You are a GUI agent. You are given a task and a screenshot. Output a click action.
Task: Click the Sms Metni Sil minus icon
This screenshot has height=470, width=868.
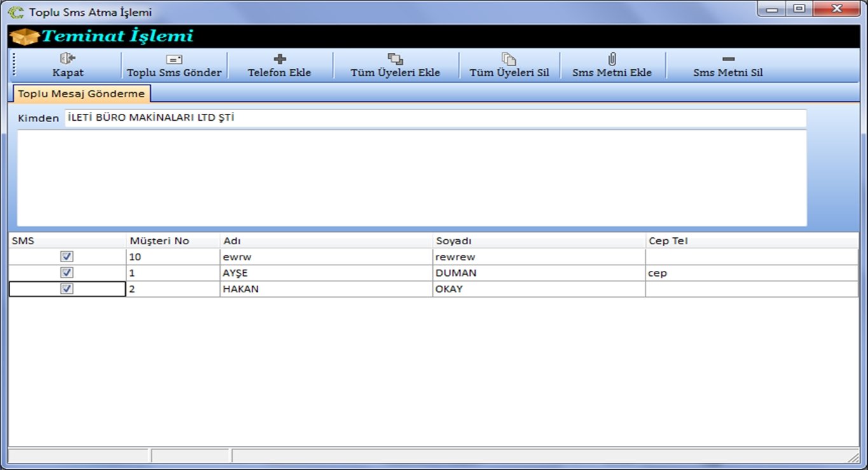click(x=728, y=59)
